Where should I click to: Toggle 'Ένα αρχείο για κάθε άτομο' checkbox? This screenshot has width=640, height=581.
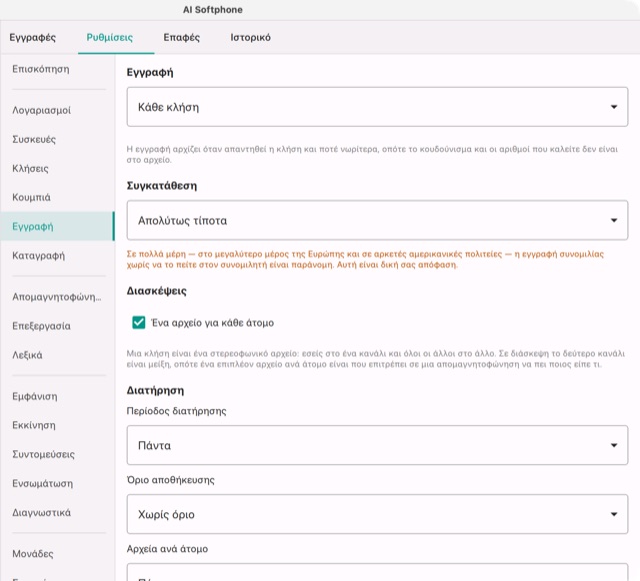pyautogui.click(x=139, y=323)
